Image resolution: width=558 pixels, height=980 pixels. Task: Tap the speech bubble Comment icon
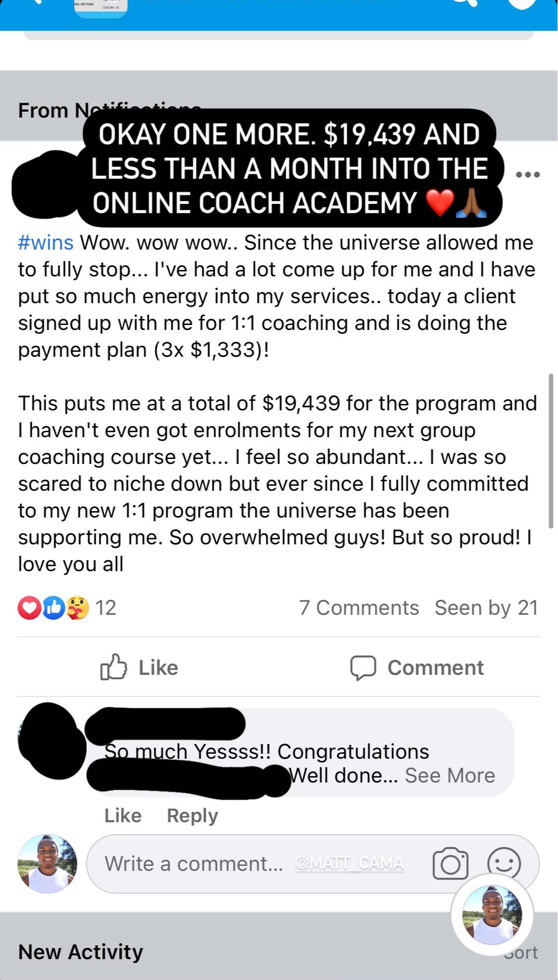pyautogui.click(x=363, y=667)
